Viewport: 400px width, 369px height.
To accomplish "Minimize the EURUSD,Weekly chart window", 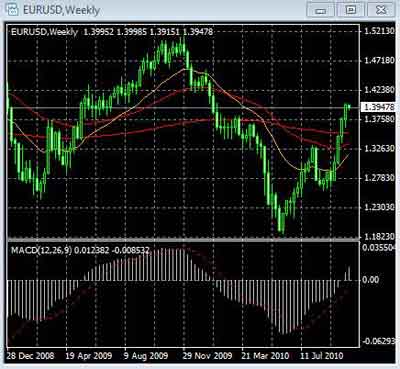I will tap(320, 10).
